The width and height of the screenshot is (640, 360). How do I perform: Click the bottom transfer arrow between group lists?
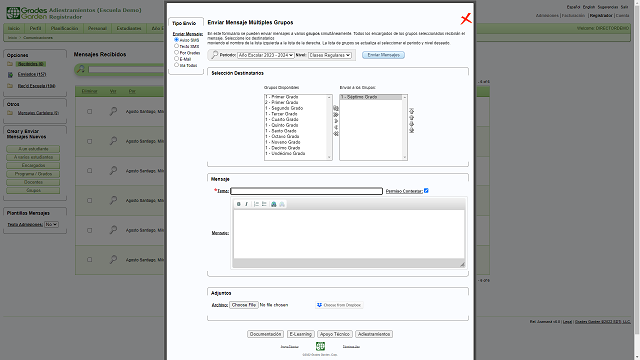pos(336,134)
